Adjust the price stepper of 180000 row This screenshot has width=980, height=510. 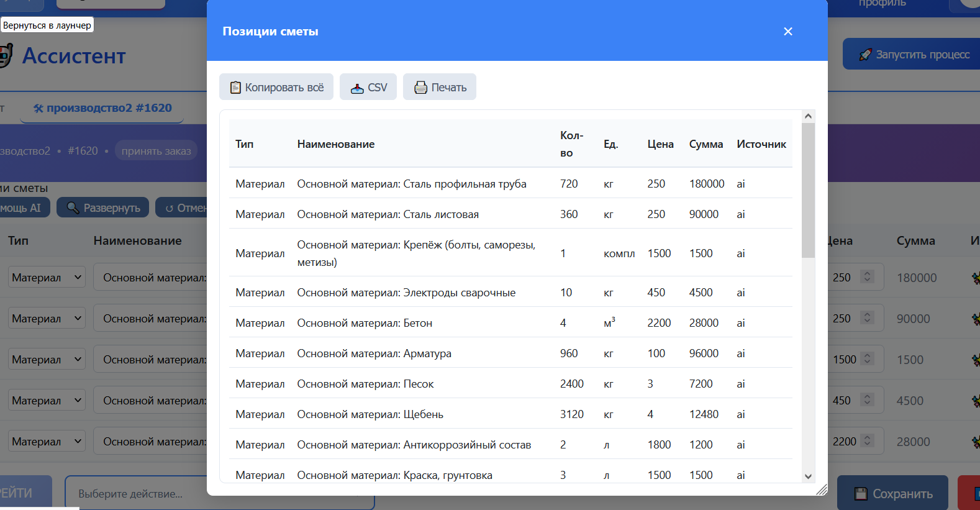(868, 277)
